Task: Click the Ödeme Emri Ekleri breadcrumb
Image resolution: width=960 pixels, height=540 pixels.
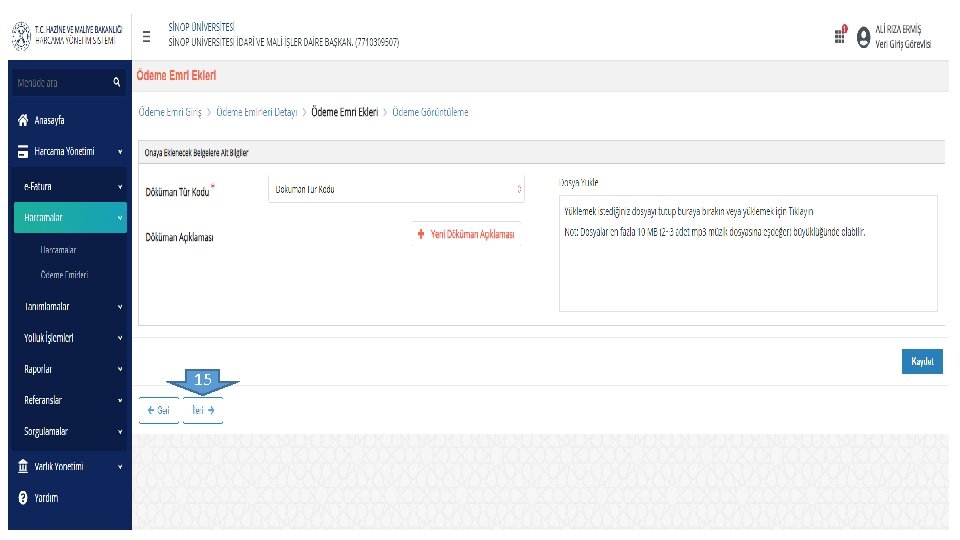Action: coord(345,112)
